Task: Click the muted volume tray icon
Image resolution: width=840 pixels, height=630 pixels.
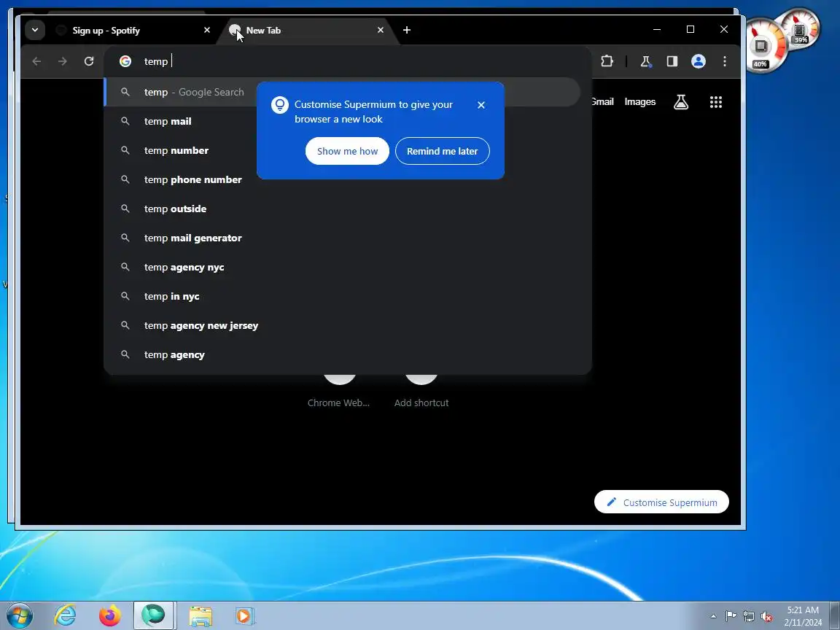Action: [766, 616]
